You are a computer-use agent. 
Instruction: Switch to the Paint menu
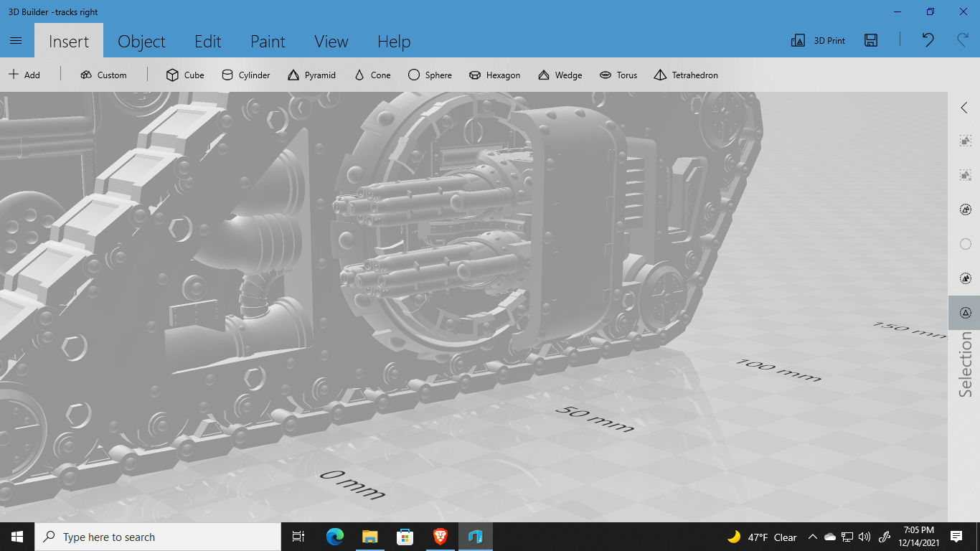tap(268, 41)
